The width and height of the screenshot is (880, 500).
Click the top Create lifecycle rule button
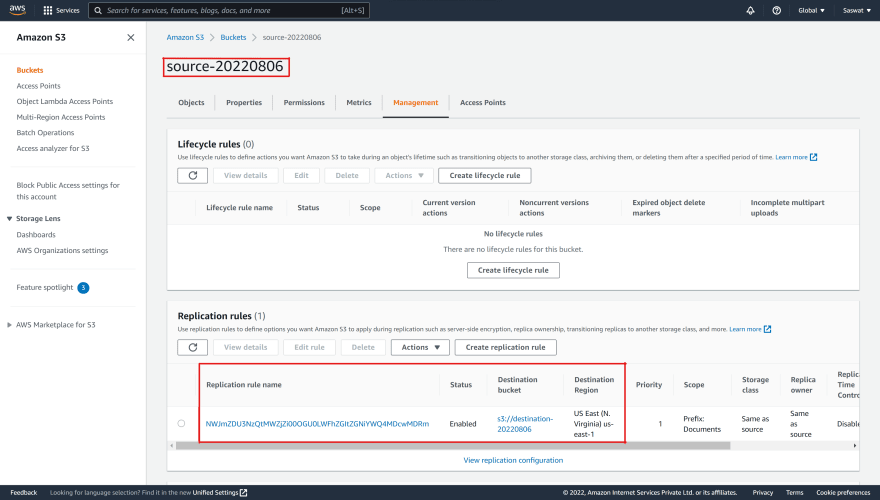pos(485,176)
